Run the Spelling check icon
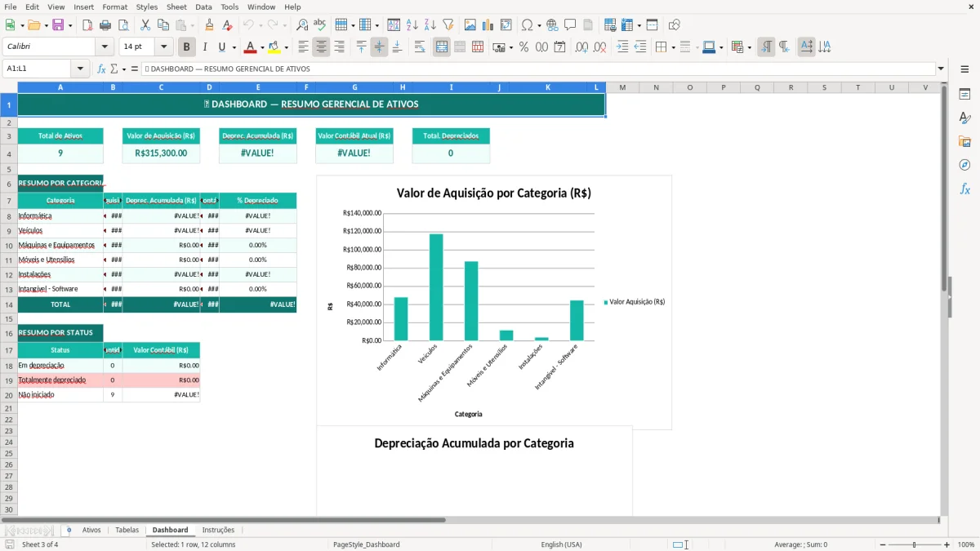Screen dimensions: 980x551 click(x=320, y=24)
